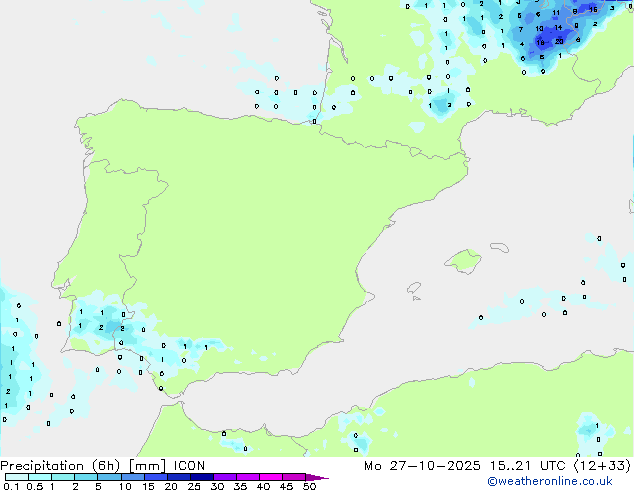Image resolution: width=634 pixels, height=490 pixels.
Task: Click the legend swatch between 10 and 15
Action: click(x=133, y=477)
